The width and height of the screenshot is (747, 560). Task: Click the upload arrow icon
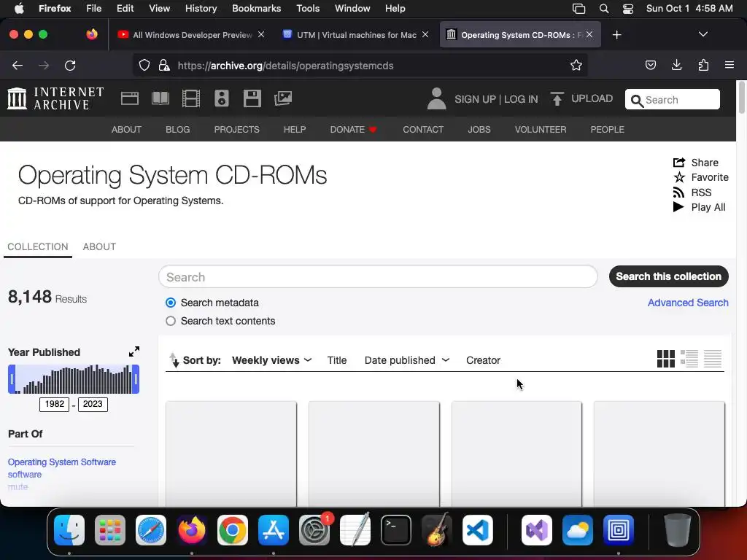[x=557, y=98]
